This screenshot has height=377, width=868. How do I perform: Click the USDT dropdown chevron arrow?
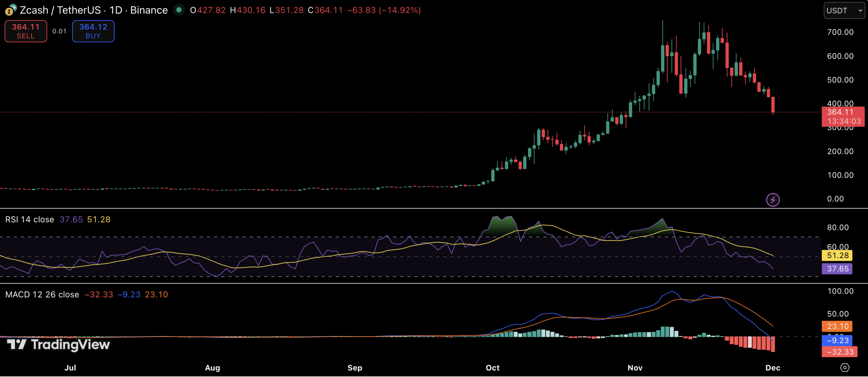[x=860, y=11]
